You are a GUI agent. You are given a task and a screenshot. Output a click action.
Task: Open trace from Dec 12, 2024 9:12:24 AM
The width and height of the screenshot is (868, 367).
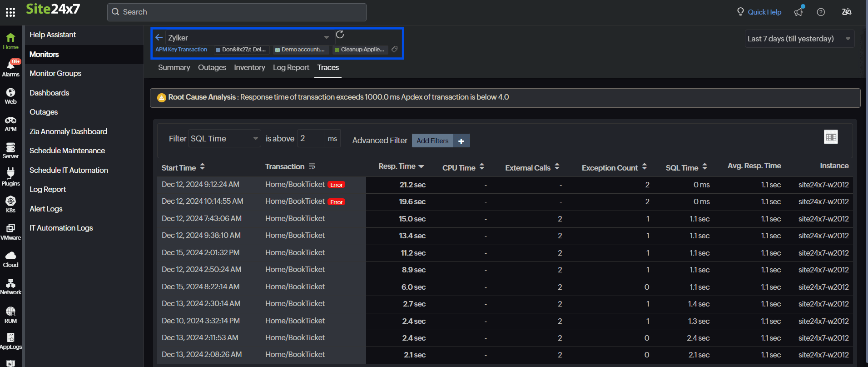pyautogui.click(x=200, y=184)
